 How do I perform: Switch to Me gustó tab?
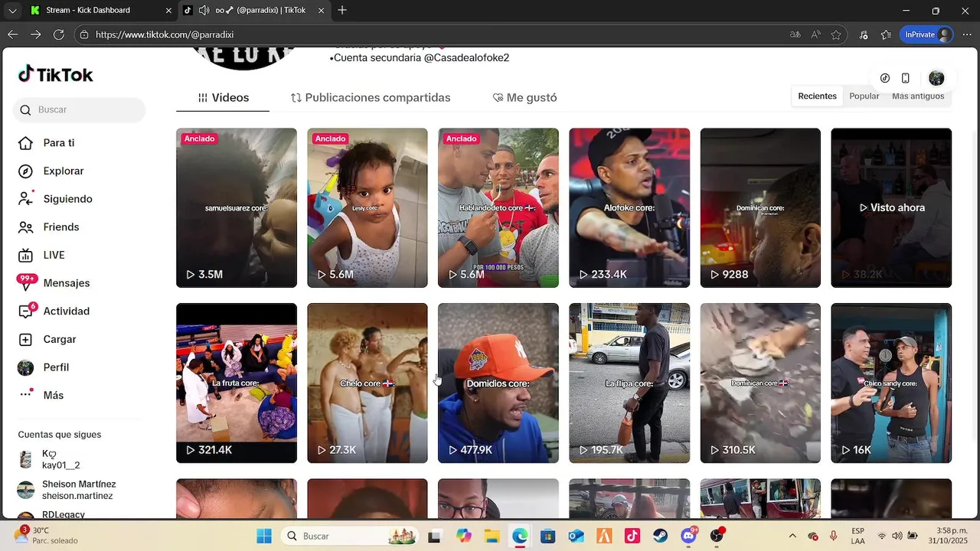(x=524, y=98)
